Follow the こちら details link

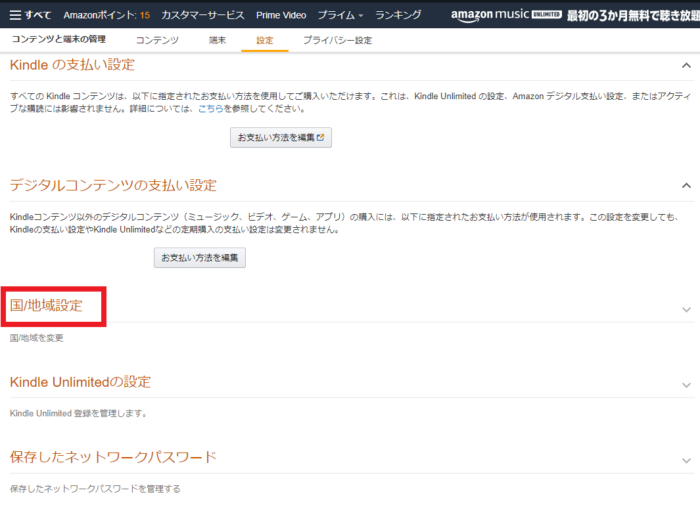[x=210, y=108]
